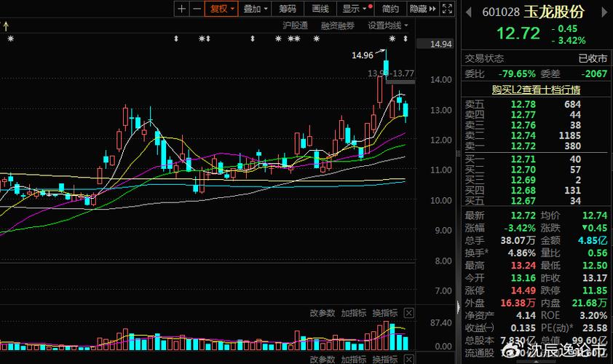Click 加指标 in the bottom panel
Viewport: 613px width, 364px height.
point(353,359)
